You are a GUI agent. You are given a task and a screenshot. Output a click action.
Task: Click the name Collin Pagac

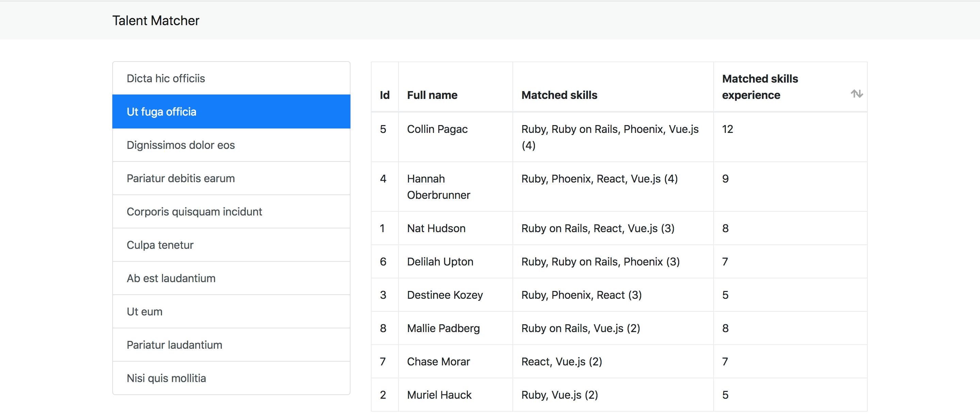tap(437, 129)
